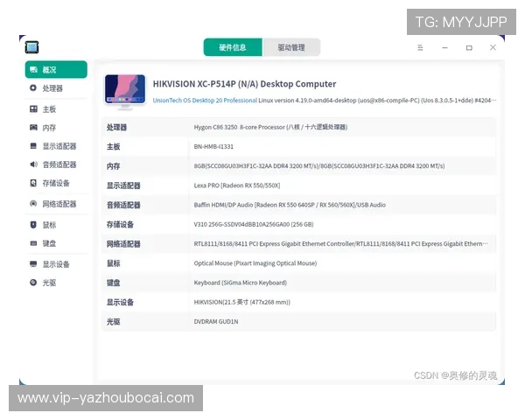Open the 显示设备 monitor sidebar icon
The image size is (525, 420).
33,264
